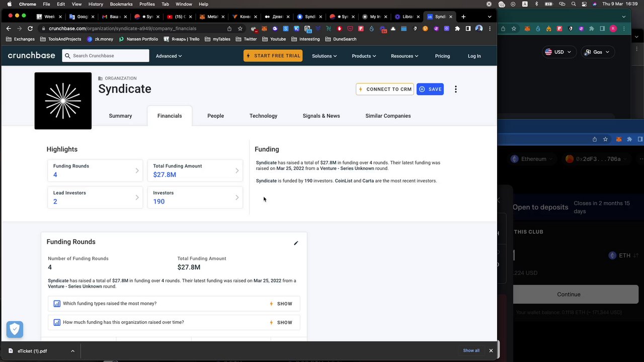This screenshot has height=362, width=644.
Task: Open the DuneSearch bookmarks folder
Action: 341,39
